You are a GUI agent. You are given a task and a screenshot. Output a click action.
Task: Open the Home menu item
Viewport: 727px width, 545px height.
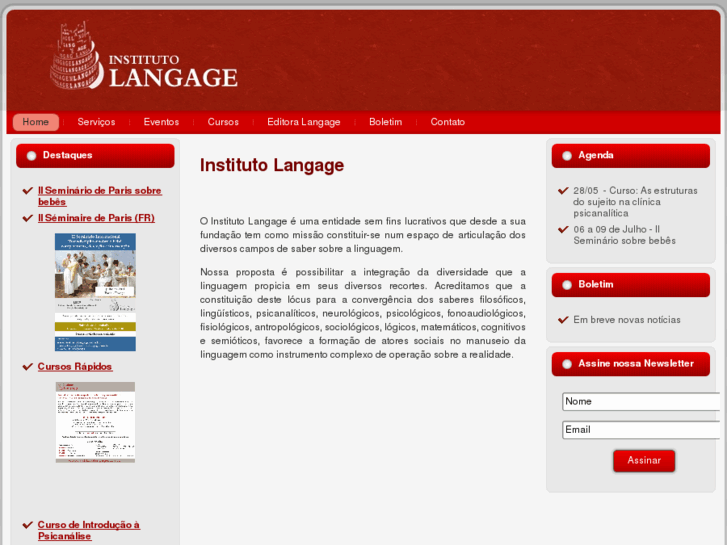(x=36, y=122)
